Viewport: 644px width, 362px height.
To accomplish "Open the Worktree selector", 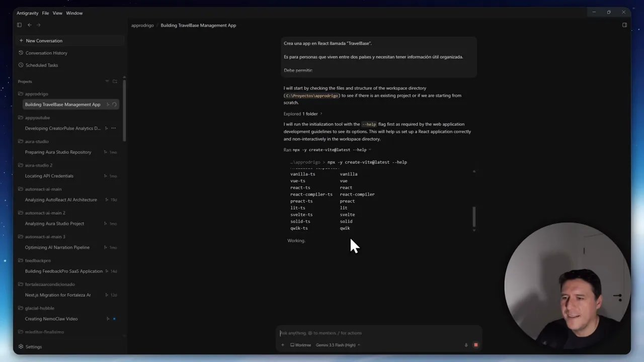I will pyautogui.click(x=300, y=345).
